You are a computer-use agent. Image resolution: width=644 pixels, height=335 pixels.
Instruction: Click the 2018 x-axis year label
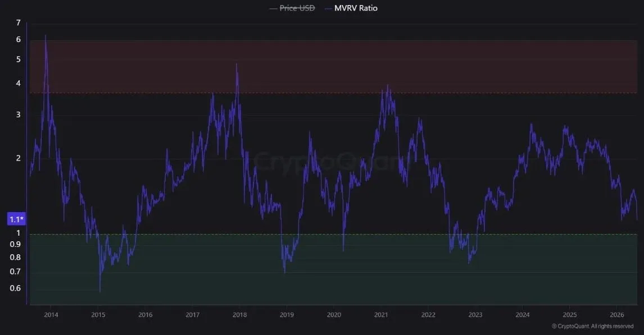240,315
